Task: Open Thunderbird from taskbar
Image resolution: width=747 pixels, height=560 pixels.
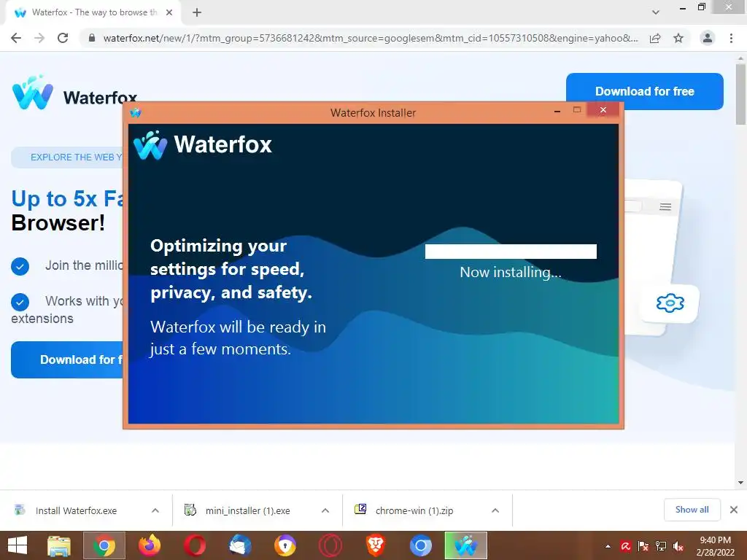Action: pyautogui.click(x=239, y=545)
